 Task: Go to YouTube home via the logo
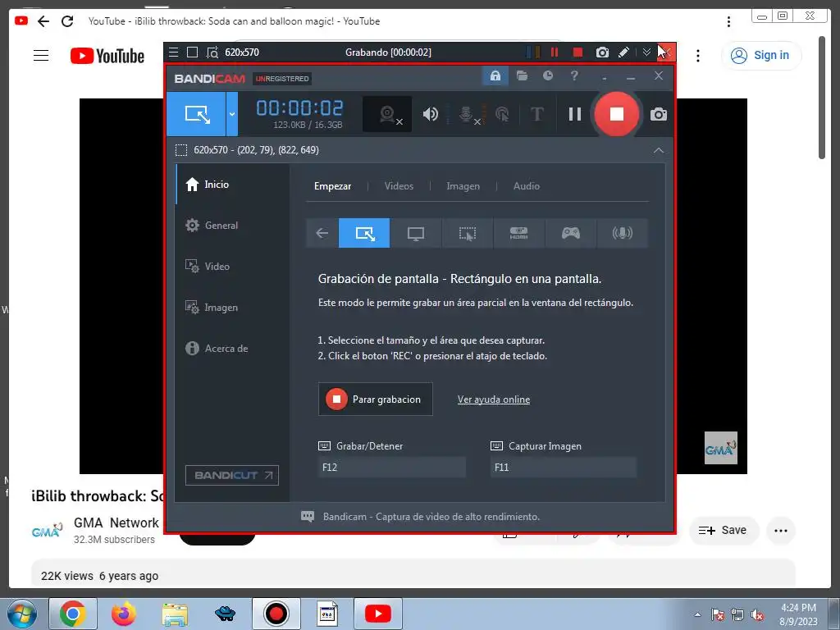(x=107, y=56)
